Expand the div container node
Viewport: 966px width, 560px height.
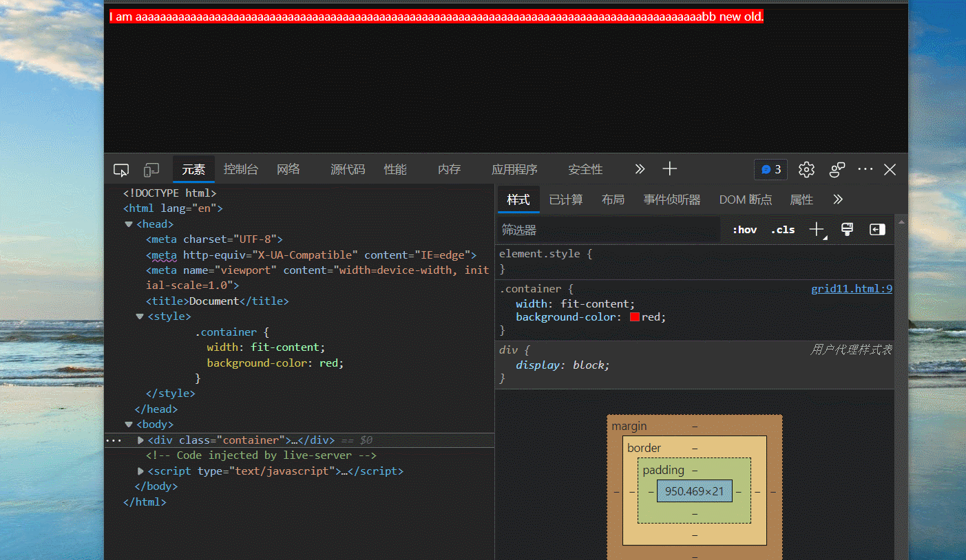click(x=140, y=440)
